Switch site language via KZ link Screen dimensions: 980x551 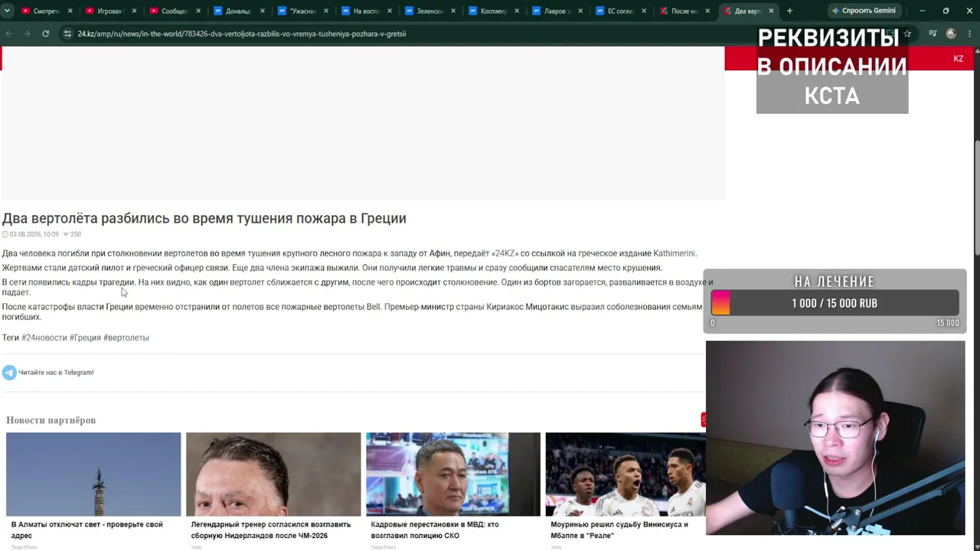[x=958, y=58]
